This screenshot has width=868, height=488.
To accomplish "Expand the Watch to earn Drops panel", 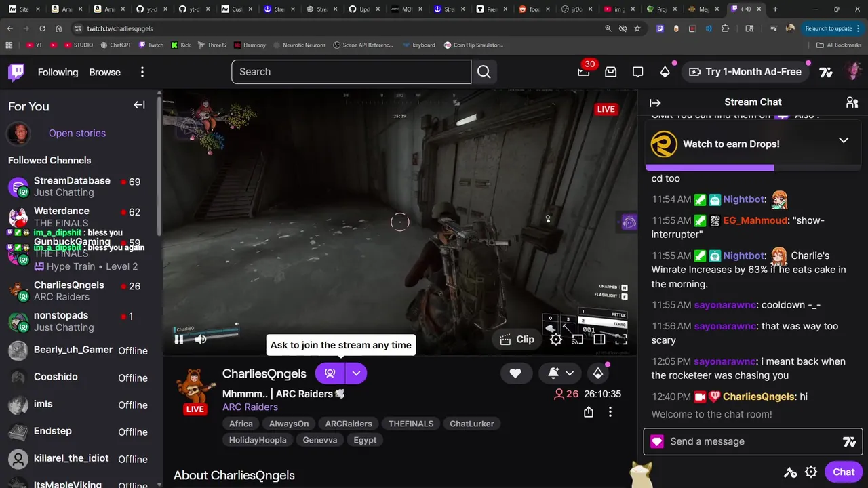I will 844,140.
